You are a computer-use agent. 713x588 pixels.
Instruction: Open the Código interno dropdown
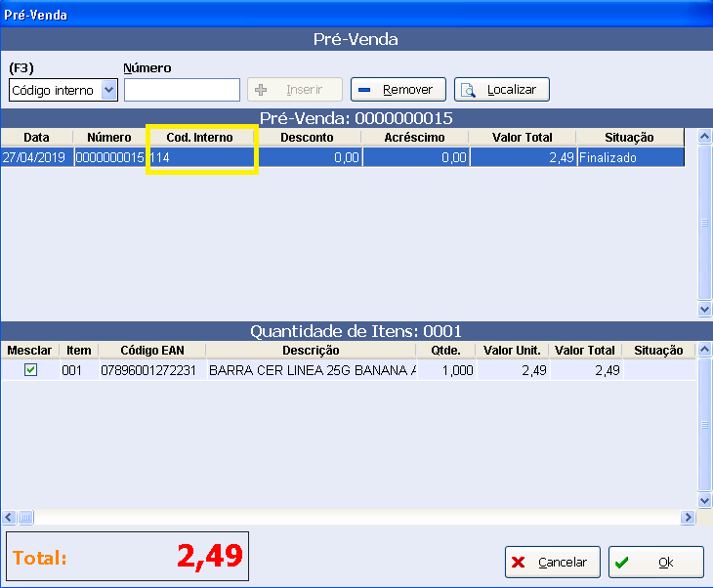(x=108, y=90)
